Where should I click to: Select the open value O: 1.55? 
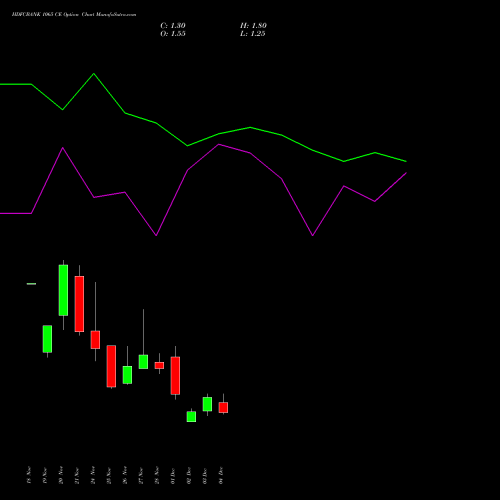pos(173,34)
